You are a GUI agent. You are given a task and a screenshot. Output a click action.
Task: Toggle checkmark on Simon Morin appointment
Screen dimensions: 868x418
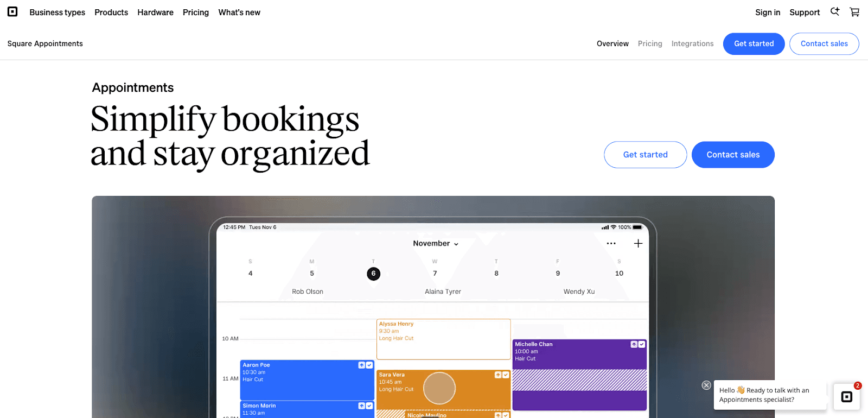pyautogui.click(x=369, y=406)
